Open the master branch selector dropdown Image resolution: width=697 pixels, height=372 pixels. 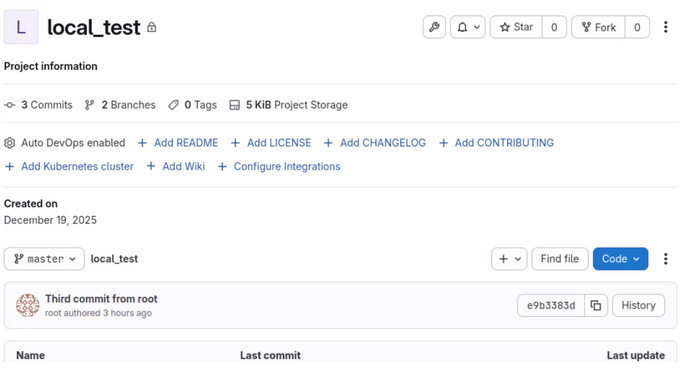pyautogui.click(x=44, y=259)
